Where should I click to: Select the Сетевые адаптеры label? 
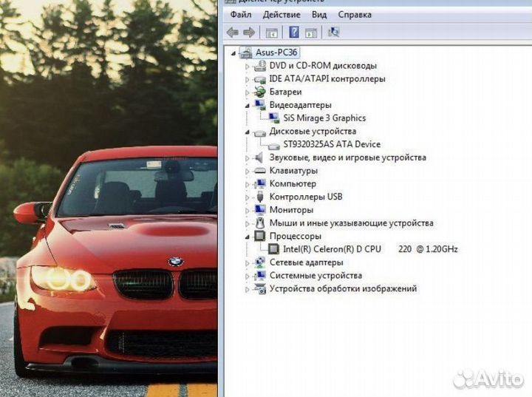tap(306, 262)
